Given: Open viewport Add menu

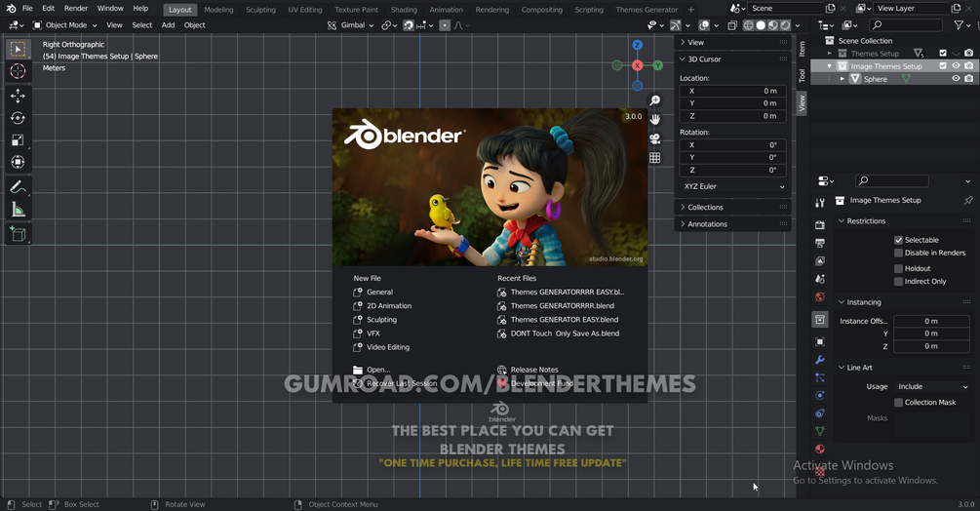Looking at the screenshot, I should (x=168, y=25).
